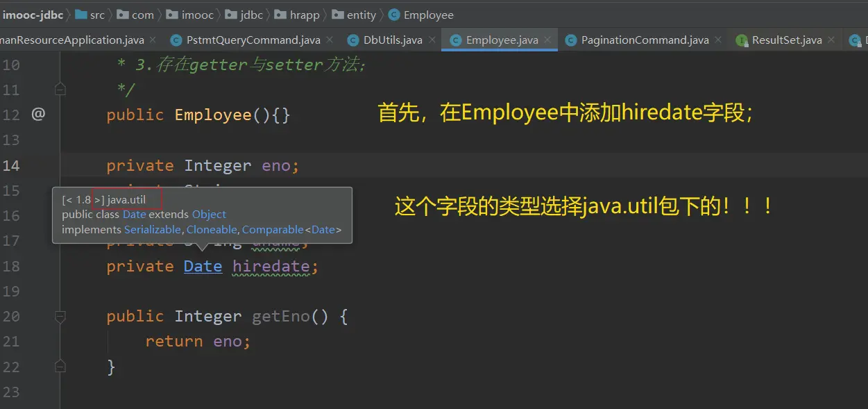Switch to the HumanResourceApplication.java tab

(x=71, y=40)
